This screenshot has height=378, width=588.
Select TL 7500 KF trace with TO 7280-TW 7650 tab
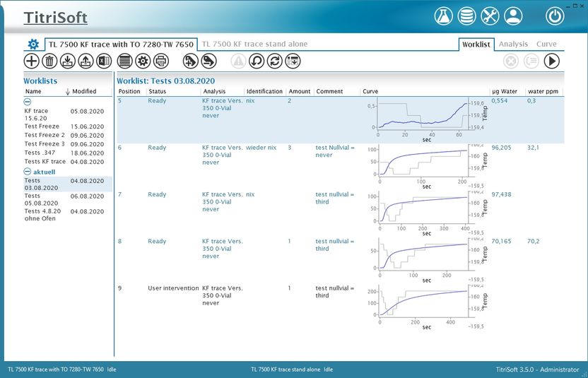point(121,45)
